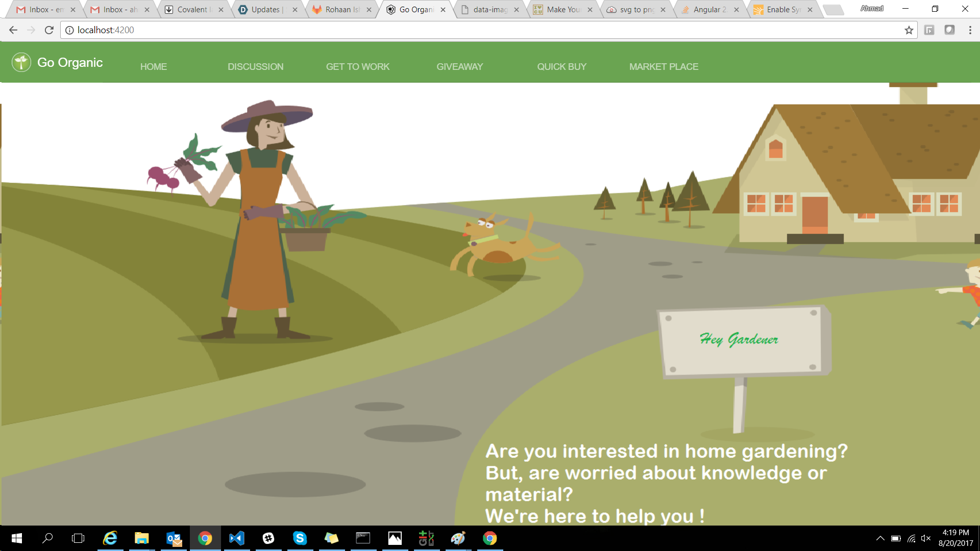Show hidden system tray icons
The width and height of the screenshot is (980, 551).
click(x=880, y=538)
